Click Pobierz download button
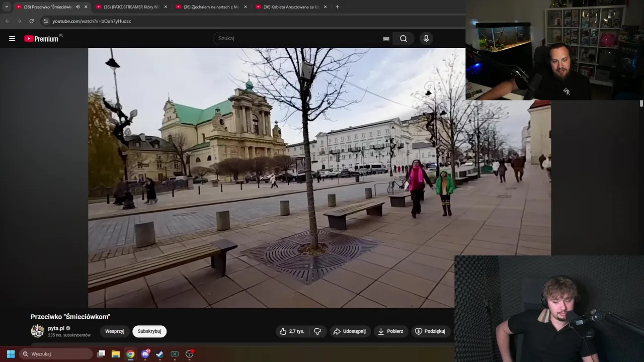644x362 pixels. tap(390, 331)
